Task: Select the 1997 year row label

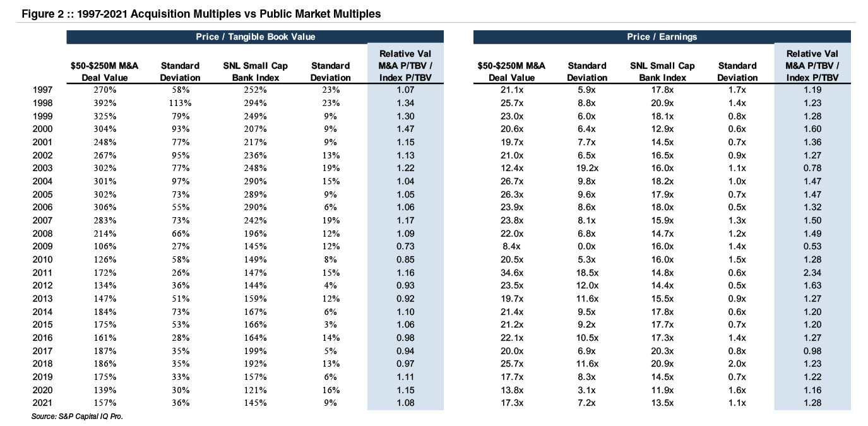Action: (42, 90)
